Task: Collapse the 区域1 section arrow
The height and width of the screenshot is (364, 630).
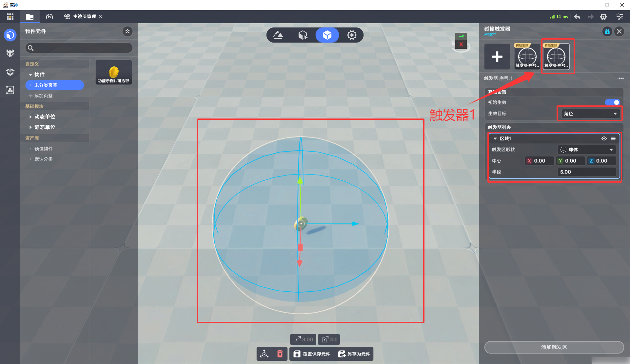Action: [x=495, y=138]
